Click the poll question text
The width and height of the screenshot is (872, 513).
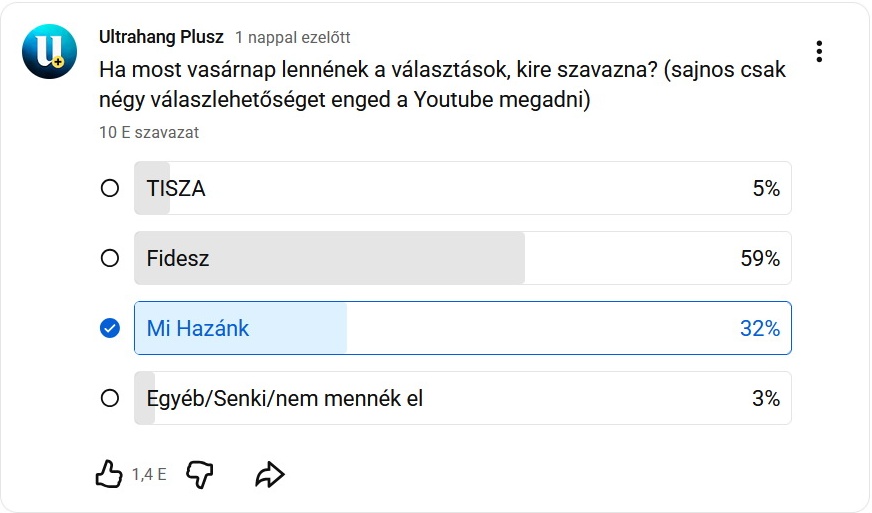point(440,85)
